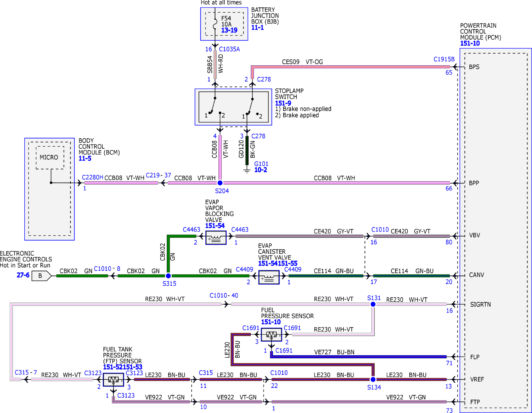Select the EVAP Canister Vent Valve solenoid symbol
The height and width of the screenshot is (413, 532).
click(x=269, y=277)
